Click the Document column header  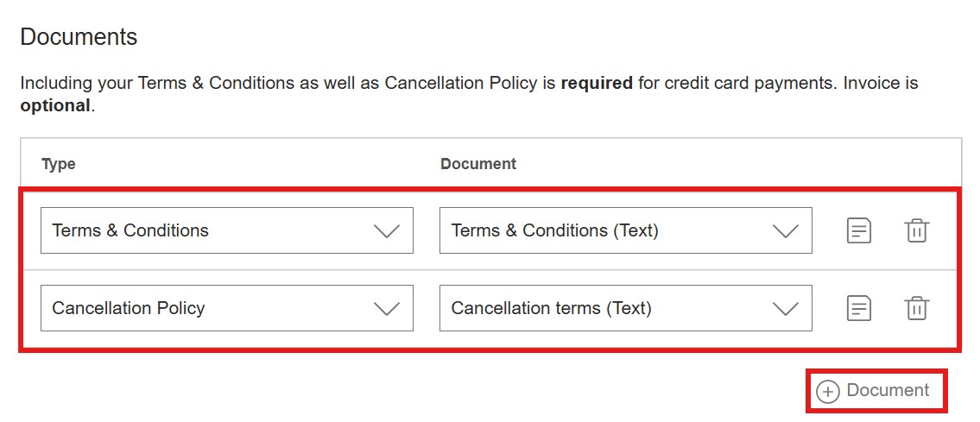pyautogui.click(x=478, y=164)
